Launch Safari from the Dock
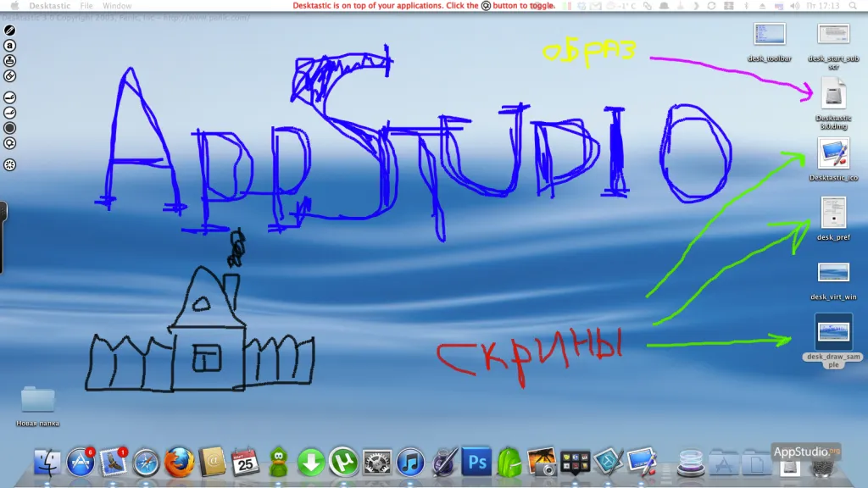 [x=146, y=463]
